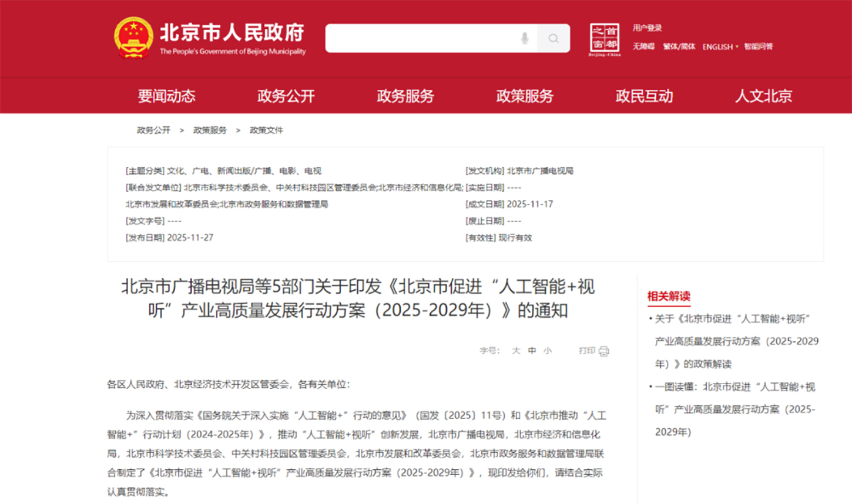Focus the site search input field
The width and height of the screenshot is (852, 504).
[420, 38]
